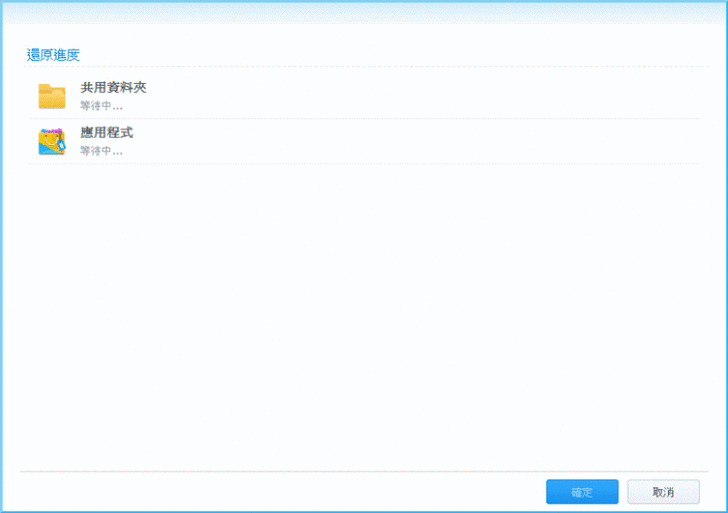Click the 取消 button
This screenshot has height=513, width=728.
pyautogui.click(x=663, y=492)
